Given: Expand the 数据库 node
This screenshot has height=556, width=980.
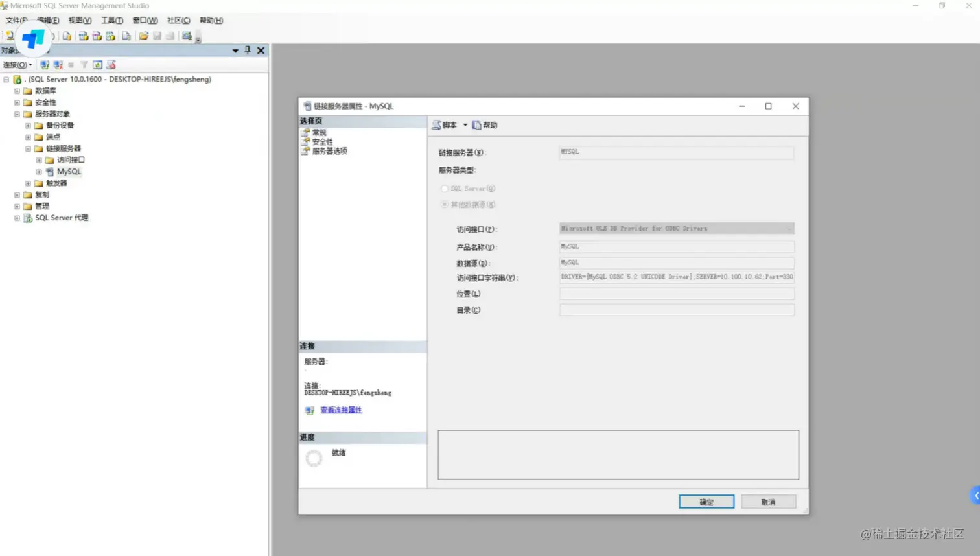Looking at the screenshot, I should [17, 91].
